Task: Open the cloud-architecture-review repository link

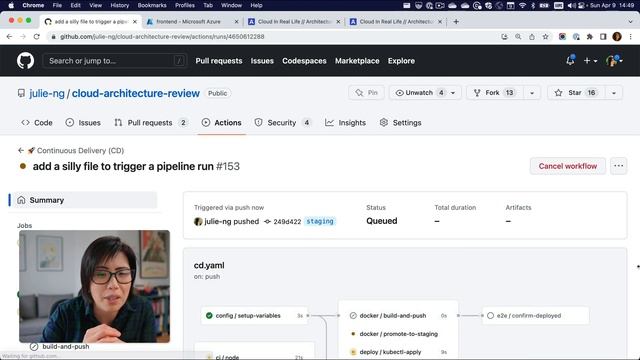Action: pos(136,93)
